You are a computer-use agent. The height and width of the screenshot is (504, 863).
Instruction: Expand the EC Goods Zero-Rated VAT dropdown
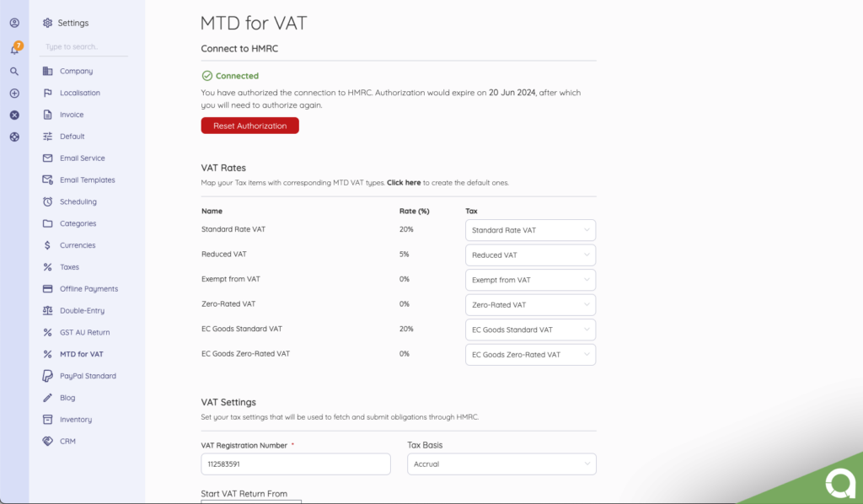click(530, 355)
